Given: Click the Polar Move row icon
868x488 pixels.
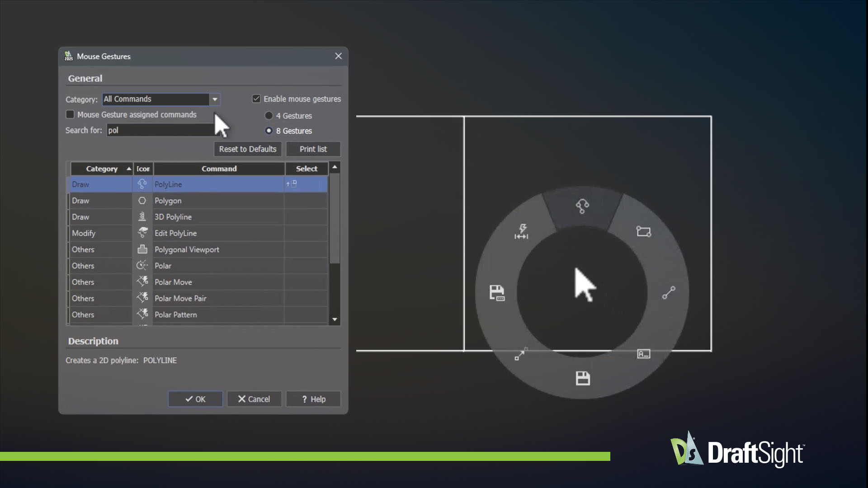Looking at the screenshot, I should 142,282.
